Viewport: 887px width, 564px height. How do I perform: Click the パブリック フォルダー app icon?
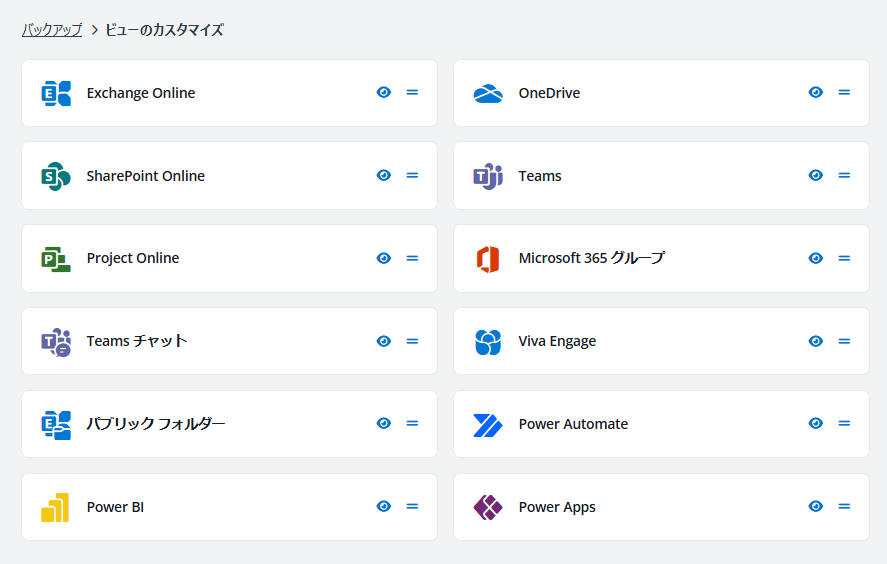pyautogui.click(x=56, y=425)
